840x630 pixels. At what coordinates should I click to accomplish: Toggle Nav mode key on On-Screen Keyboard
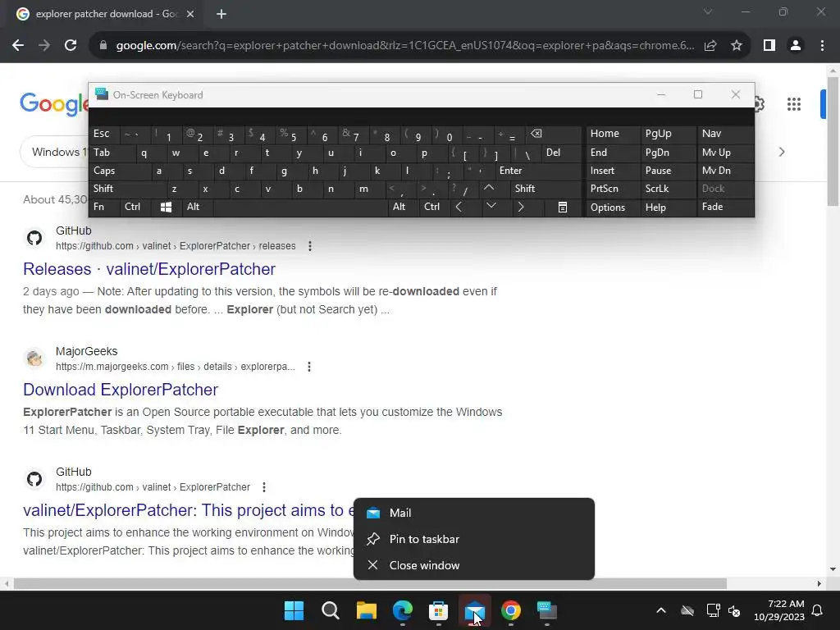(x=725, y=134)
